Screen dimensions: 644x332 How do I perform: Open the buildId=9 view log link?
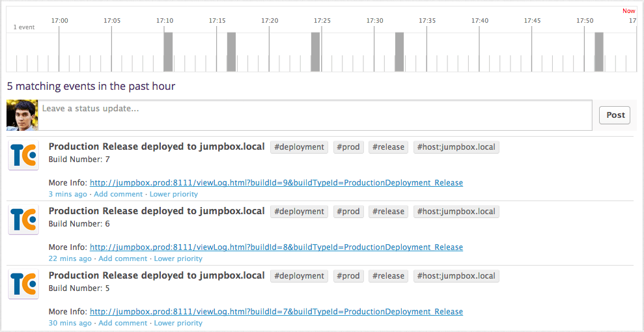(x=276, y=183)
